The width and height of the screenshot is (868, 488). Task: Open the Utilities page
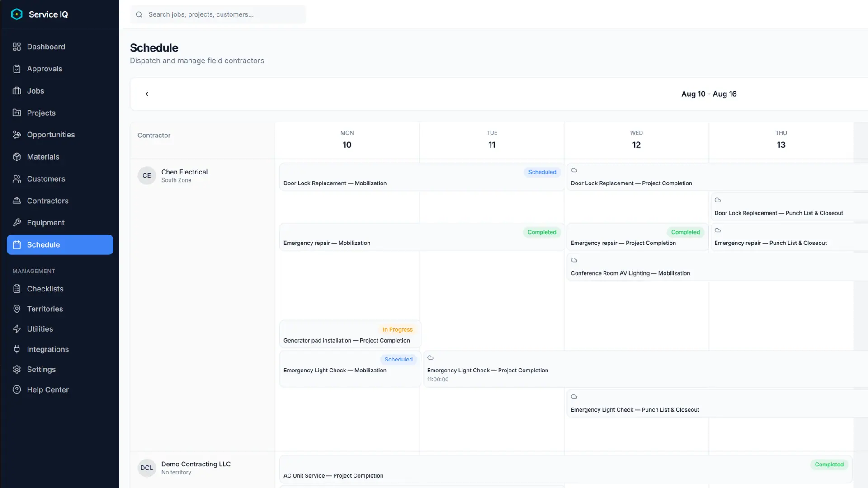60,329
